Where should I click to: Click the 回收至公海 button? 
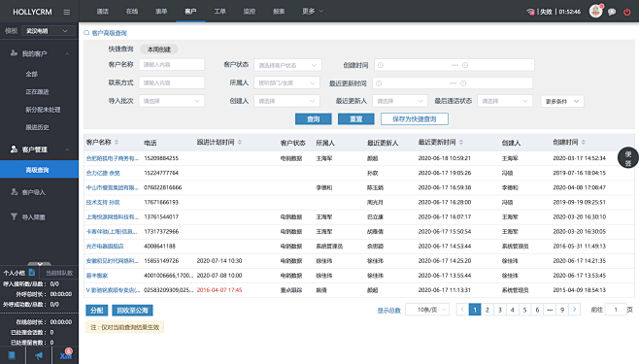[132, 311]
